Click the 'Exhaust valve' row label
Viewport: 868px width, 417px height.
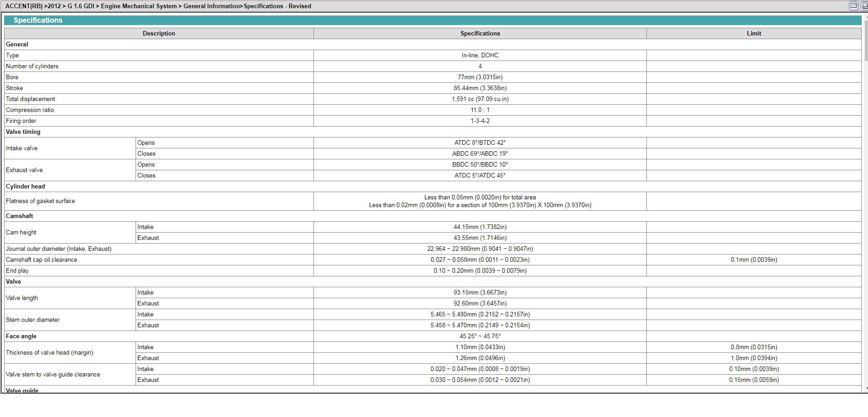25,170
